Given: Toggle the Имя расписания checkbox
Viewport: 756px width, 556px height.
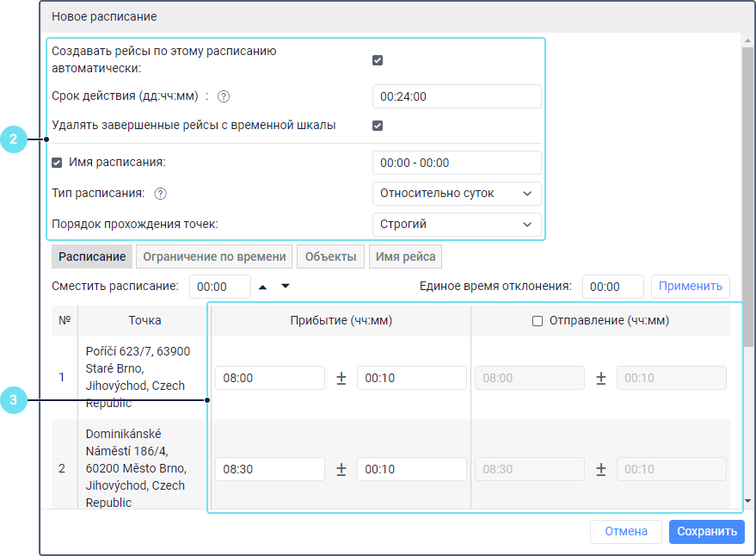Looking at the screenshot, I should pyautogui.click(x=57, y=162).
